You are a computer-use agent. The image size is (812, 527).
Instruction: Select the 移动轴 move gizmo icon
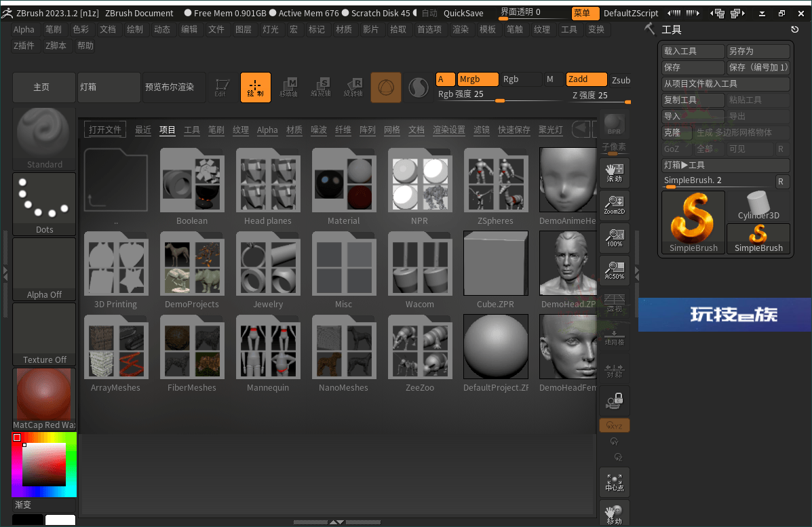(289, 87)
